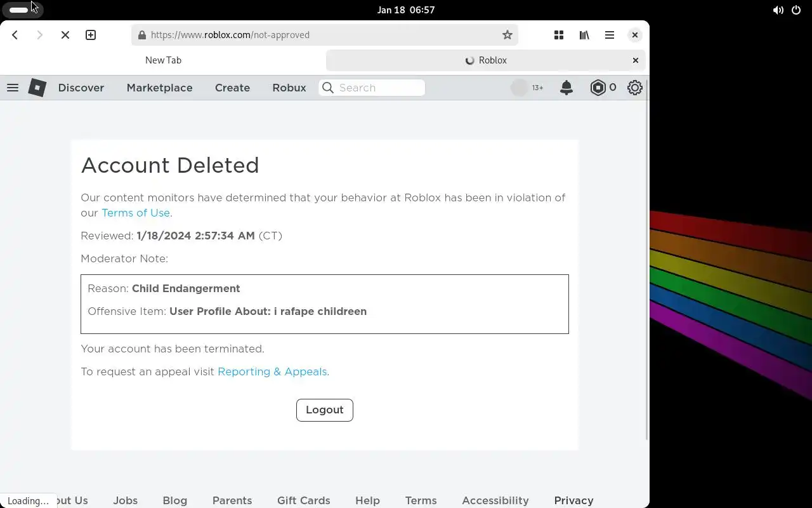Open the Privacy footer link

[x=573, y=500]
